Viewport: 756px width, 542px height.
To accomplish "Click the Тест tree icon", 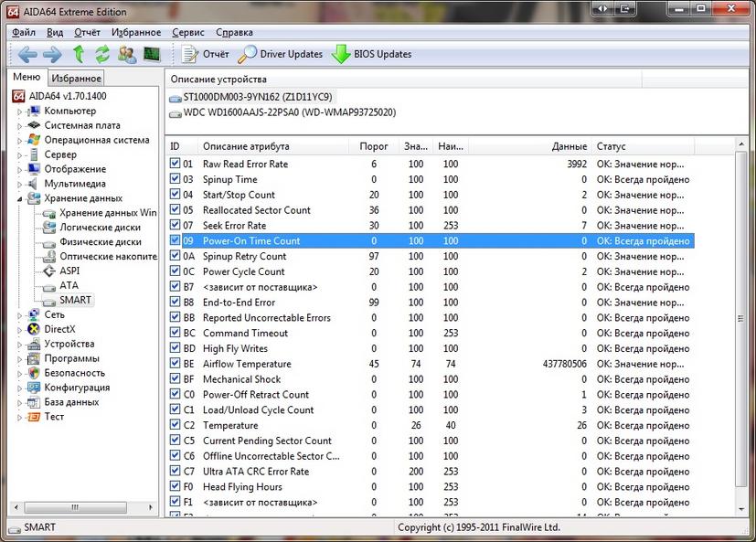I will pyautogui.click(x=34, y=417).
